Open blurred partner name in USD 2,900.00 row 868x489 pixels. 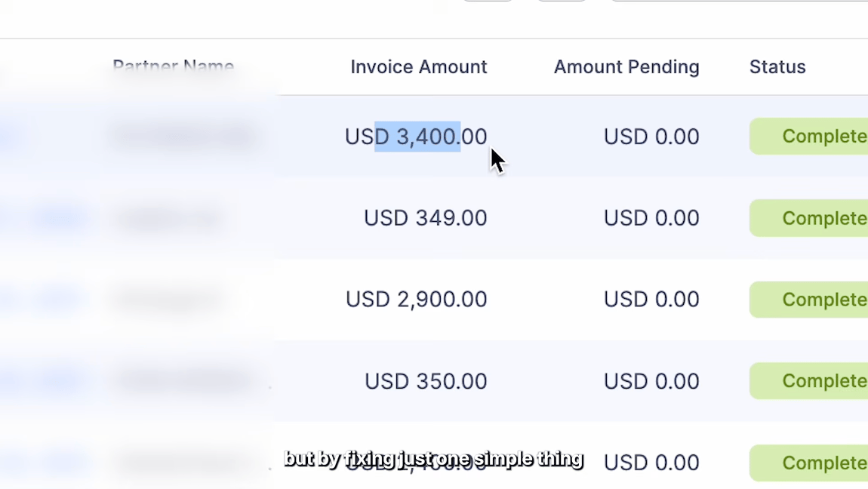(166, 300)
